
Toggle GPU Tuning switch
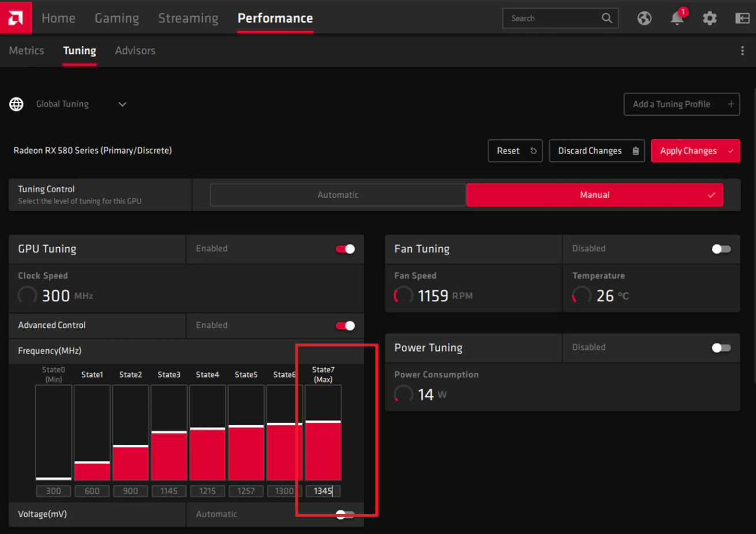(345, 249)
